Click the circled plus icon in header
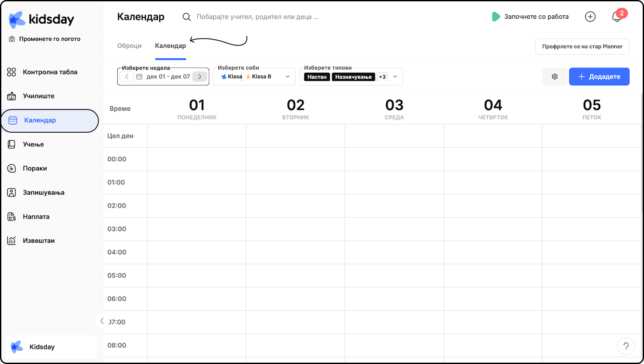This screenshot has width=644, height=364. 590,17
